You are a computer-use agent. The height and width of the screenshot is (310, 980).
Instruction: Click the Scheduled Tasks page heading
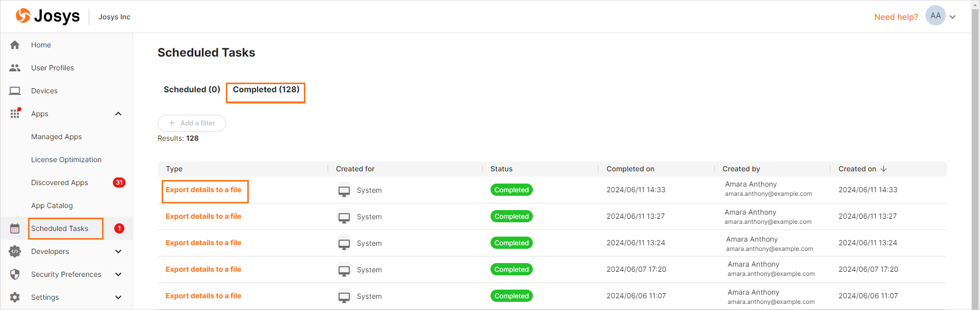[206, 53]
